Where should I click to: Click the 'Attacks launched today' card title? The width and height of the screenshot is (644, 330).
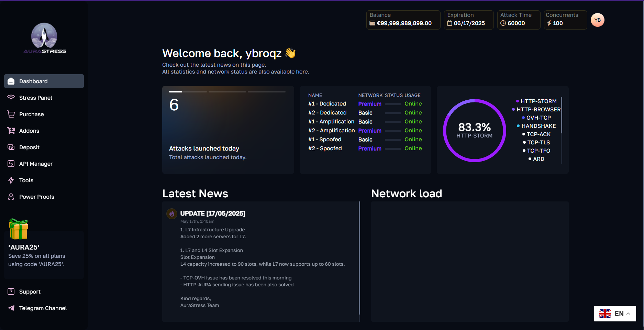coord(204,148)
